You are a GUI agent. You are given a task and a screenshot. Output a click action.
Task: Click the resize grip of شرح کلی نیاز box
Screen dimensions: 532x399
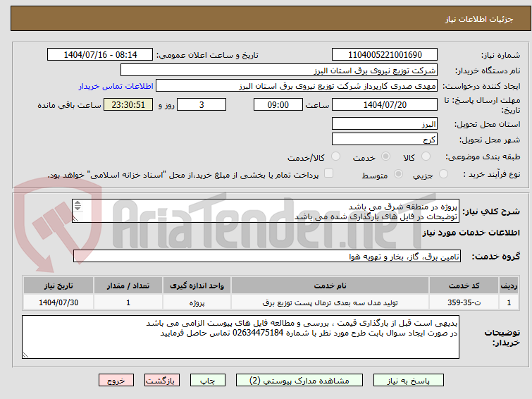click(x=75, y=219)
